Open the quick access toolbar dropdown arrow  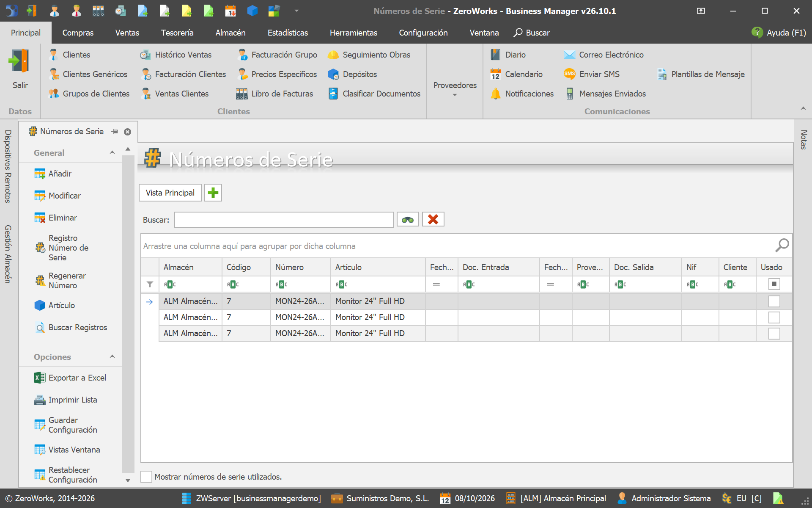[x=296, y=11]
